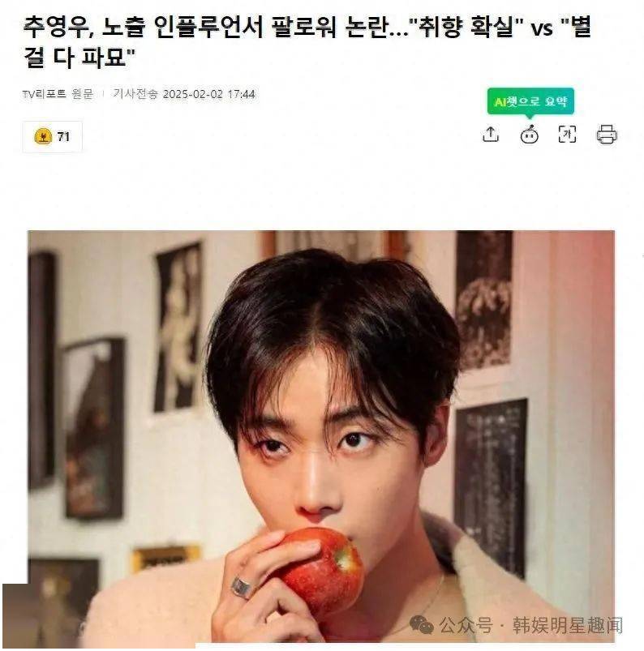Click the 기사전송 label
The image size is (644, 651).
point(135,94)
